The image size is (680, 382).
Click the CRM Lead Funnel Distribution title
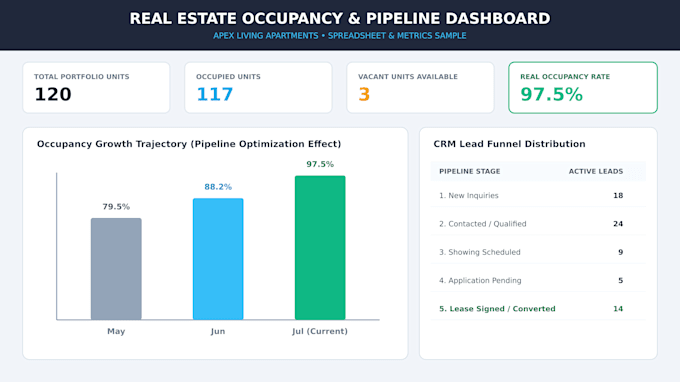pyautogui.click(x=510, y=144)
